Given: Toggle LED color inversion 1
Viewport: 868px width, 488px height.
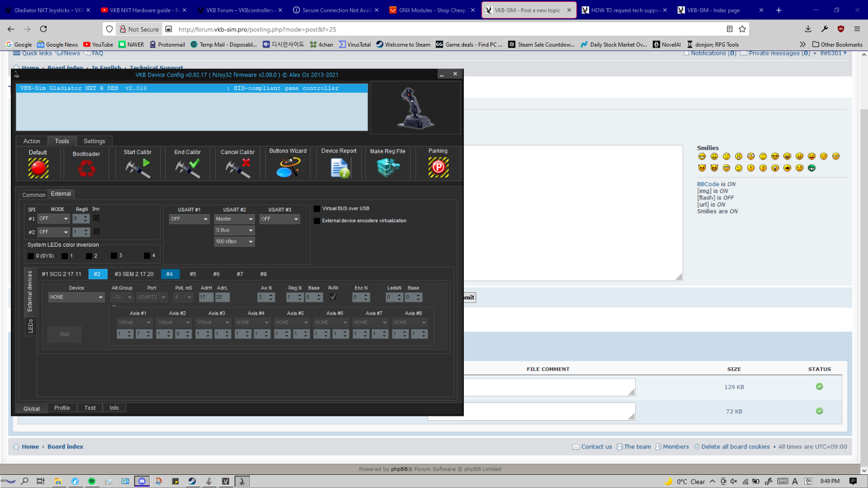Looking at the screenshot, I should click(x=65, y=256).
